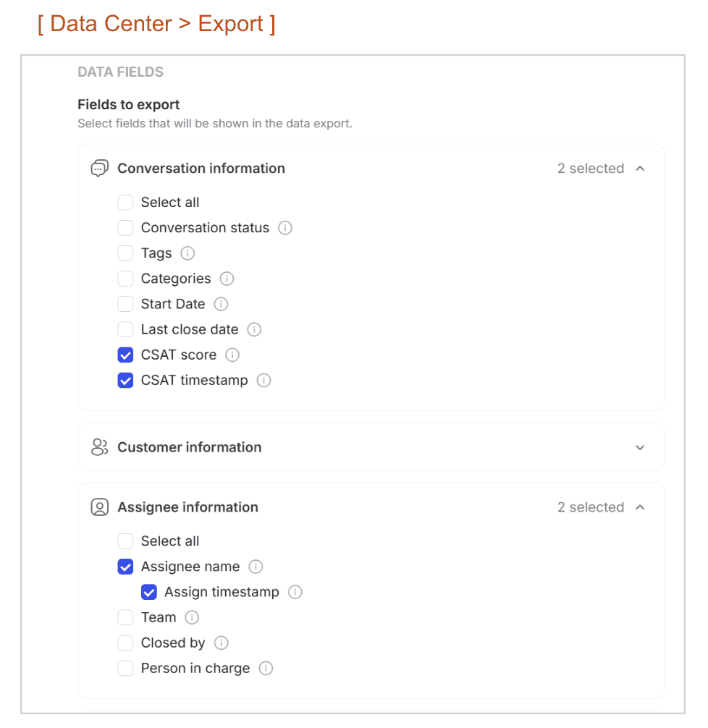Click info icon next to Conversation status

click(285, 228)
